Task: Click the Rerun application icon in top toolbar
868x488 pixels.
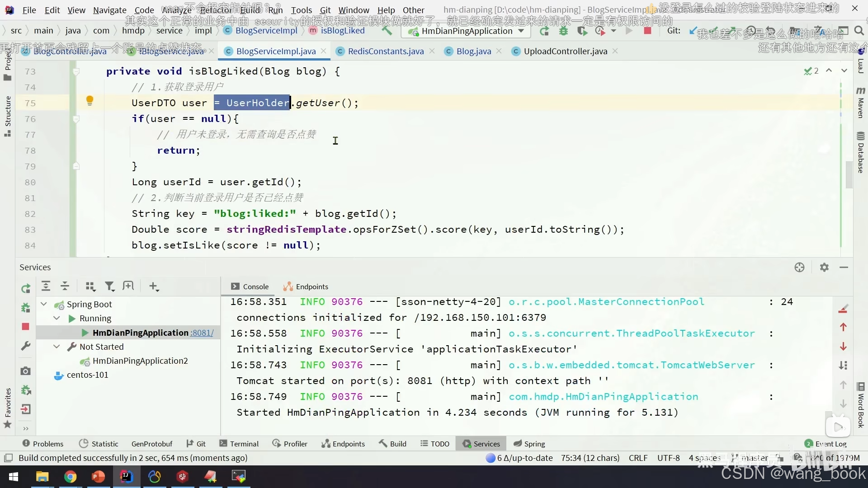Action: click(x=544, y=31)
